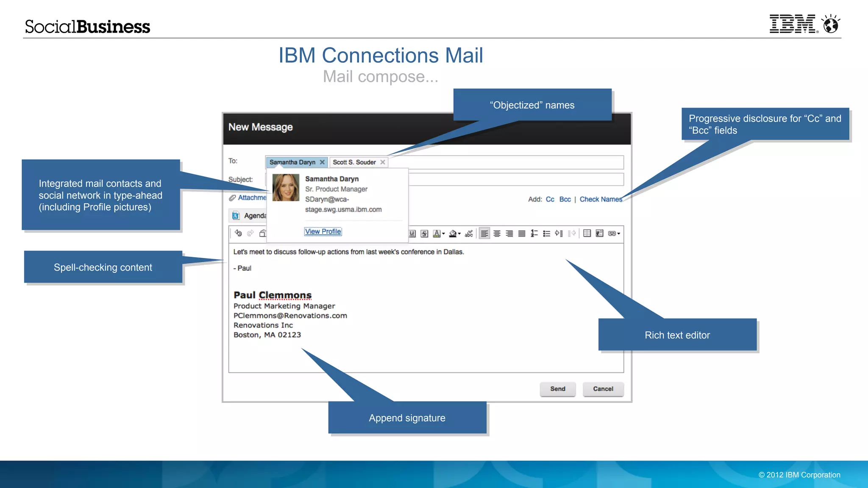Click the Sr. Product Manager title text
Screen dimensions: 868x488
336,189
